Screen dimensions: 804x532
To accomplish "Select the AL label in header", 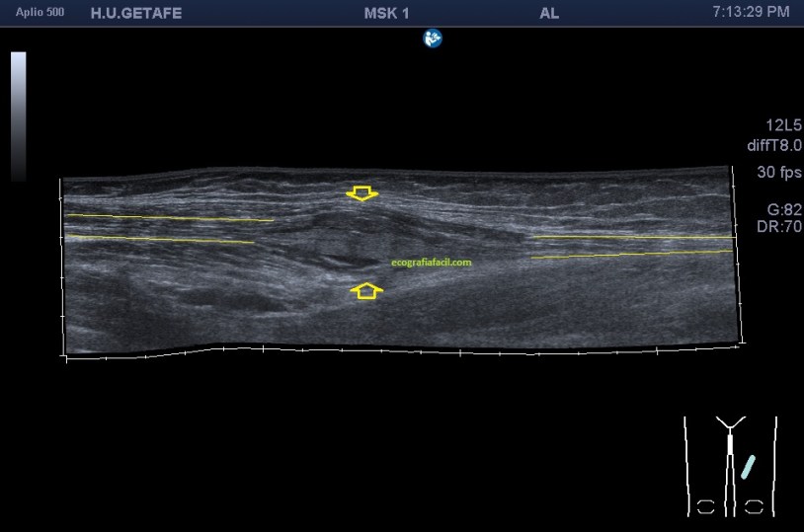I will pos(549,13).
